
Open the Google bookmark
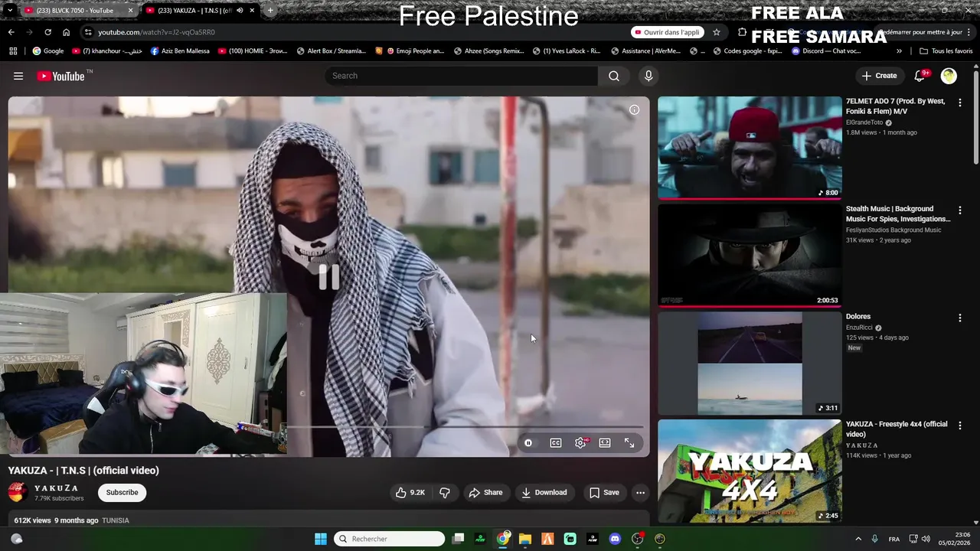pos(47,51)
